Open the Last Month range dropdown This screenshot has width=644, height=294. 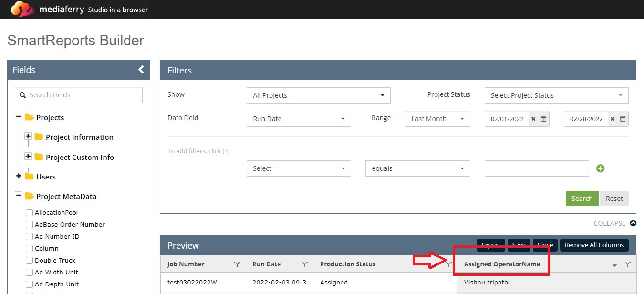[x=437, y=119]
